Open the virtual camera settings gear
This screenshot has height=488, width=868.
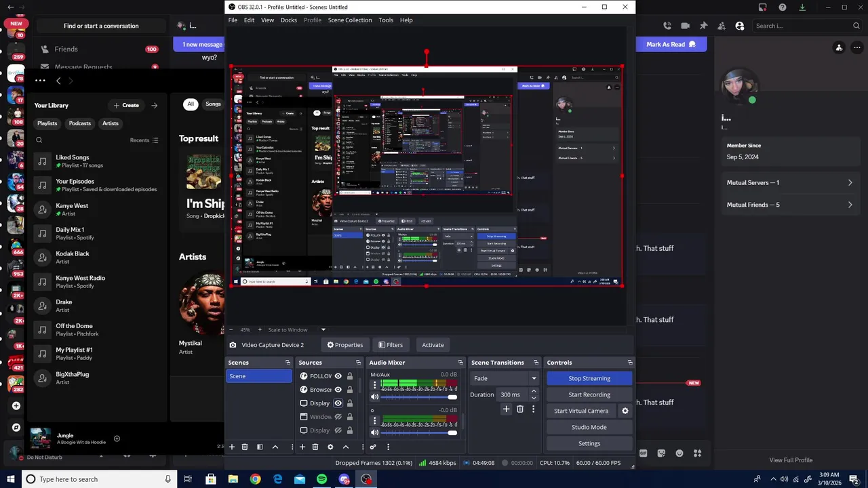625,411
